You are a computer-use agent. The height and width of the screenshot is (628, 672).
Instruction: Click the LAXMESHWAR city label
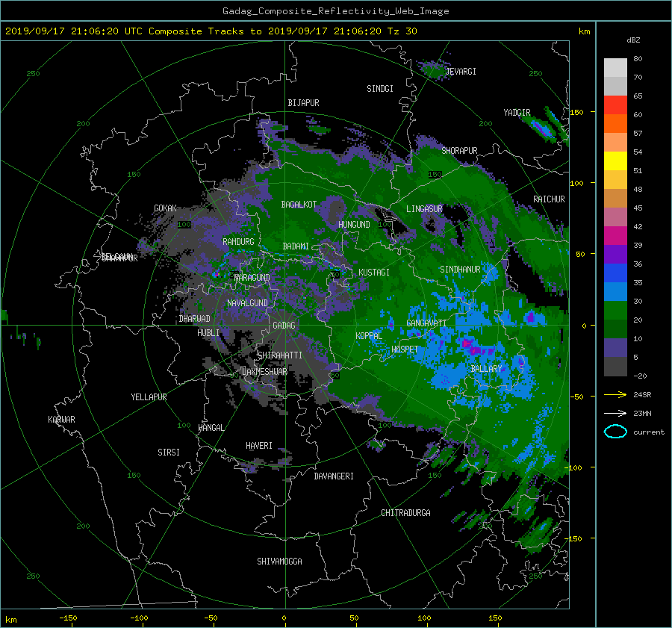[264, 372]
